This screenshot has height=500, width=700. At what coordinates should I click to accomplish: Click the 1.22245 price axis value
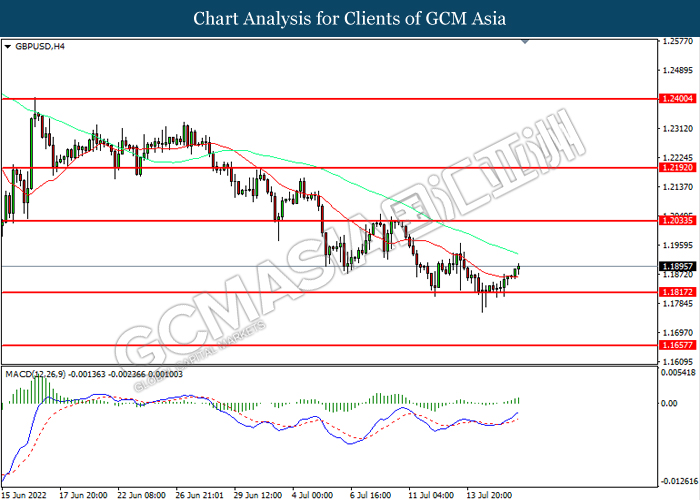[678, 158]
